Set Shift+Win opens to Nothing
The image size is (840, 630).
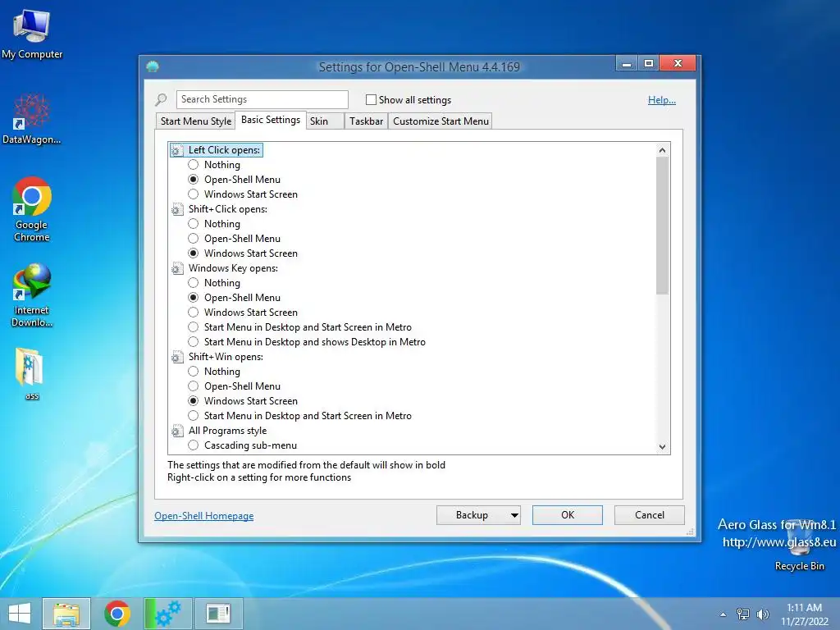click(194, 372)
